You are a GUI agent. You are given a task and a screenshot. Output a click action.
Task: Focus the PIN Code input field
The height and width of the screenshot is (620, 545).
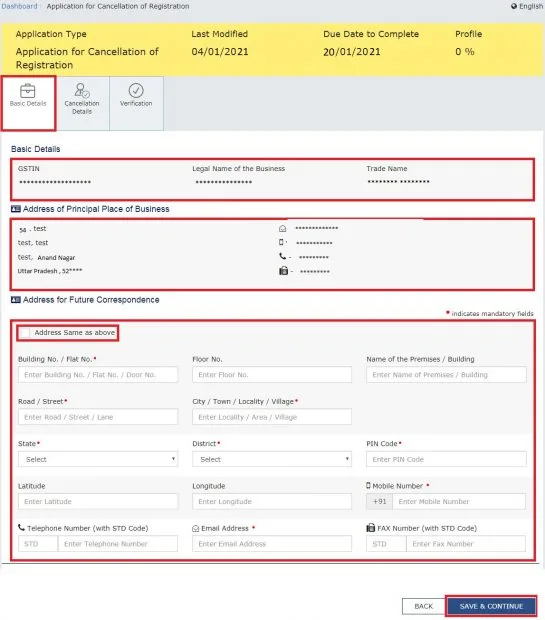point(446,459)
